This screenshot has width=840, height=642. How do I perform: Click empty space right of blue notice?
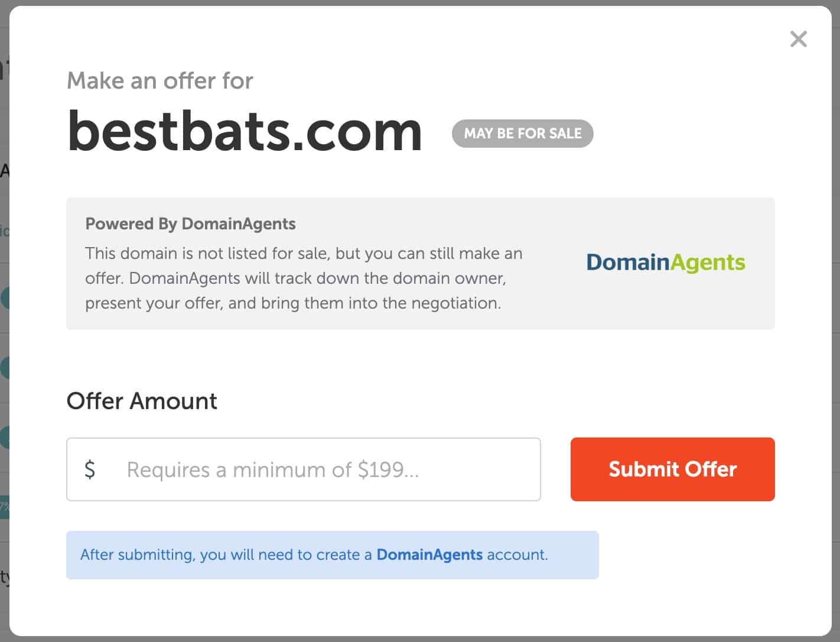click(x=685, y=555)
